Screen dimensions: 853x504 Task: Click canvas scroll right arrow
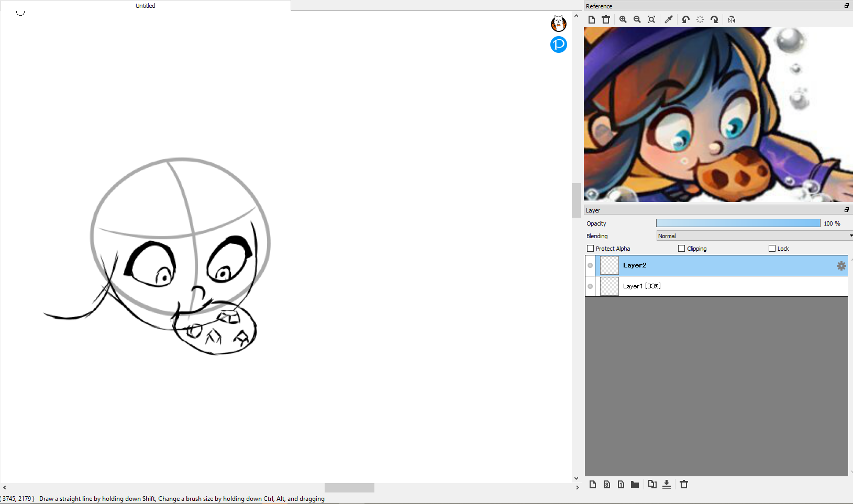click(577, 488)
